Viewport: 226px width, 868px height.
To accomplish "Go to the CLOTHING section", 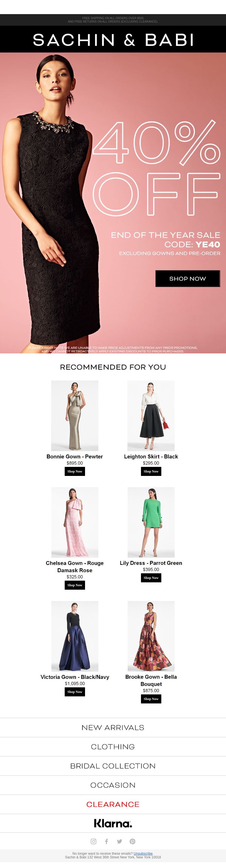I will point(113,746).
